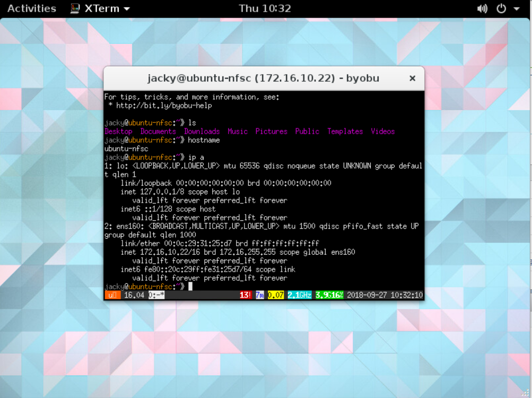Click the orange Ubuntu logo in status bar
This screenshot has height=398, width=532.
pyautogui.click(x=112, y=295)
